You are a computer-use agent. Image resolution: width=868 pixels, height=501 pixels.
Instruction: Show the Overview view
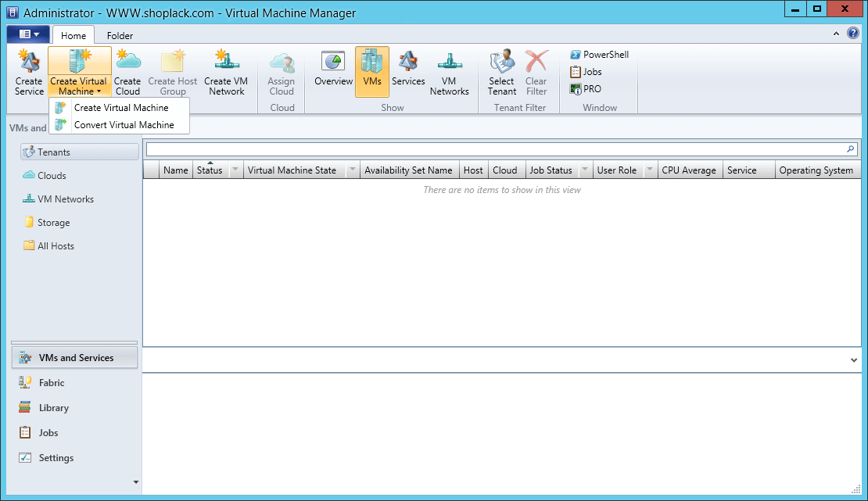(x=333, y=70)
